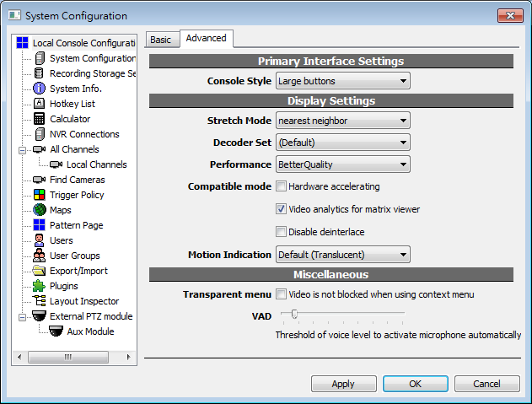Image resolution: width=532 pixels, height=404 pixels.
Task: Open the Console Style dropdown
Action: (343, 81)
